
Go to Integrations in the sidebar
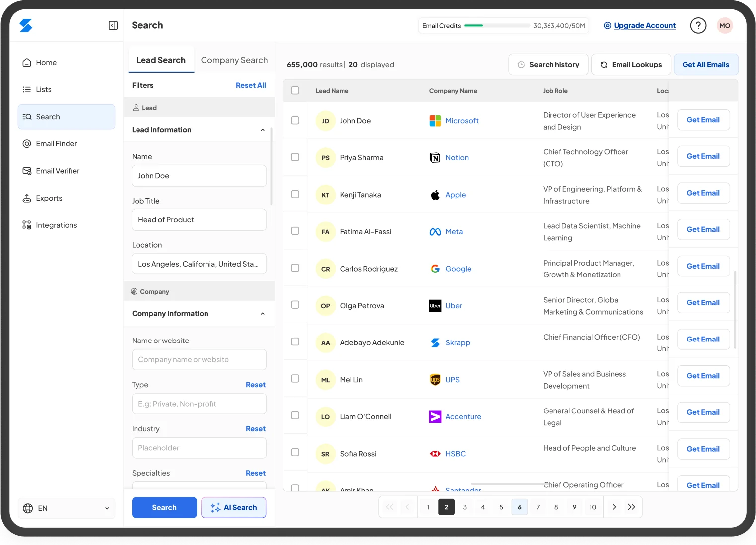(x=67, y=225)
